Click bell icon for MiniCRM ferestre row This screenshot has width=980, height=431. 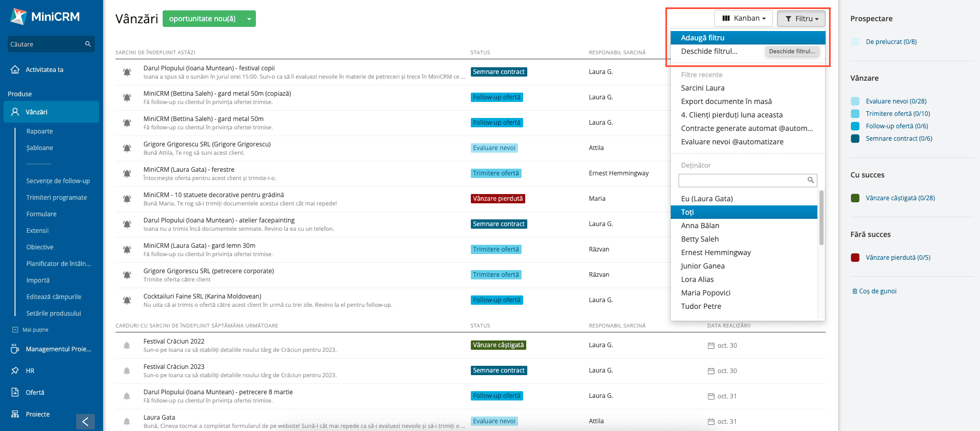[127, 173]
